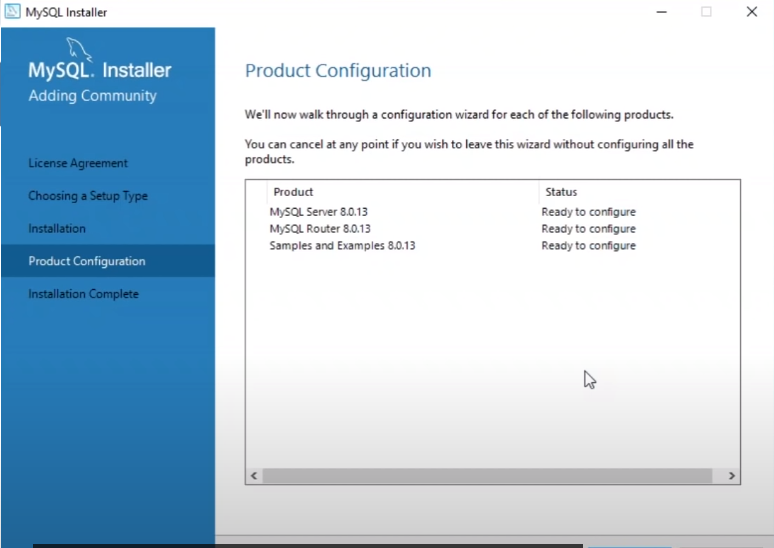Close the MySQL Installer window

751,12
